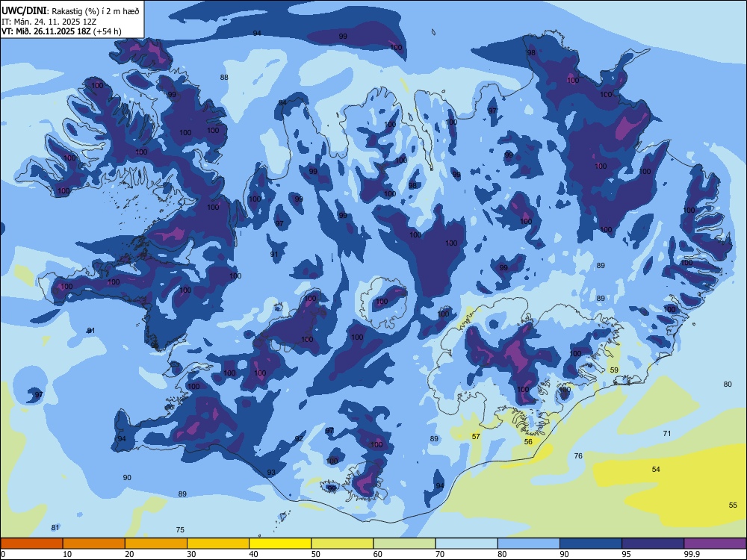Image resolution: width=747 pixels, height=560 pixels.
Task: Click the legend tick label '30'
Action: click(x=191, y=554)
